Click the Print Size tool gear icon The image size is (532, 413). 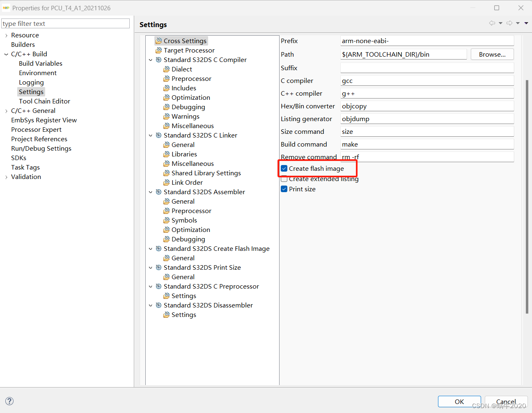(x=158, y=267)
